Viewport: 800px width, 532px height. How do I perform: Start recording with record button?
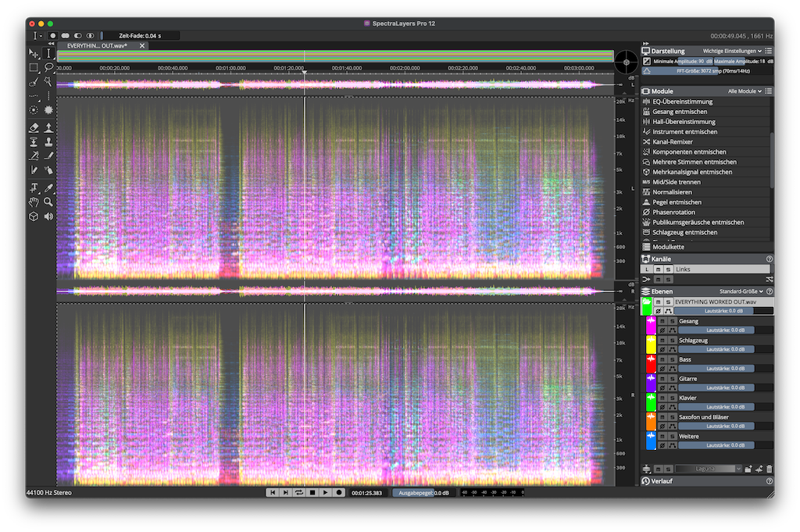click(x=339, y=493)
